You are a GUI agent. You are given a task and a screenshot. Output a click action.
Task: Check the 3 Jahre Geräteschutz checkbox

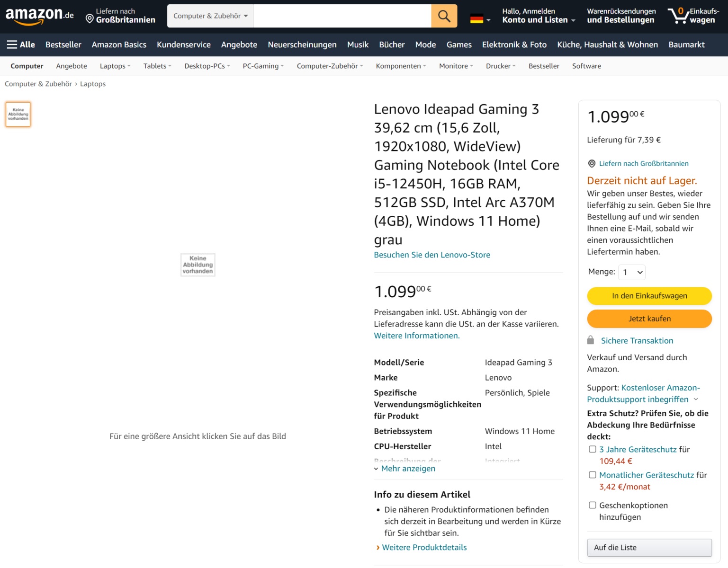point(592,449)
